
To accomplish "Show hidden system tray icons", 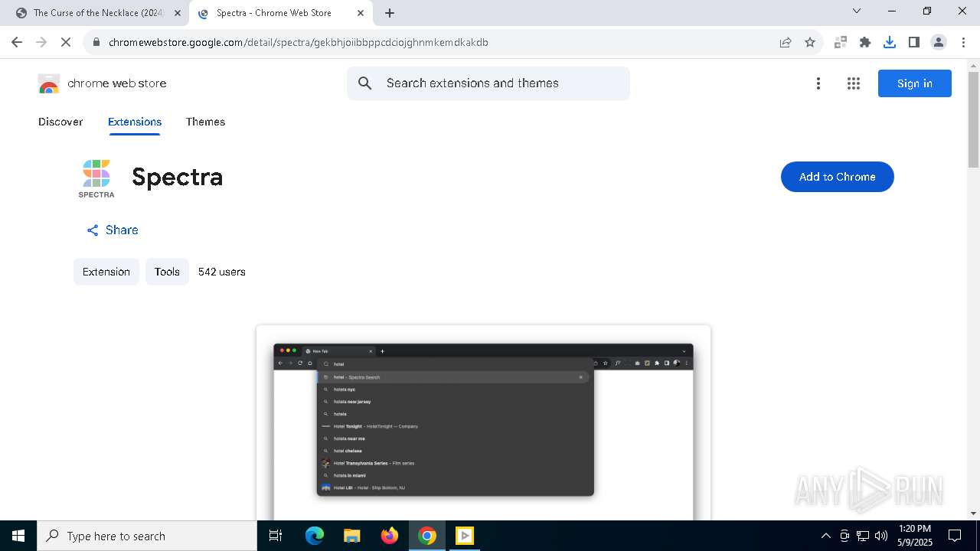I will tap(825, 536).
